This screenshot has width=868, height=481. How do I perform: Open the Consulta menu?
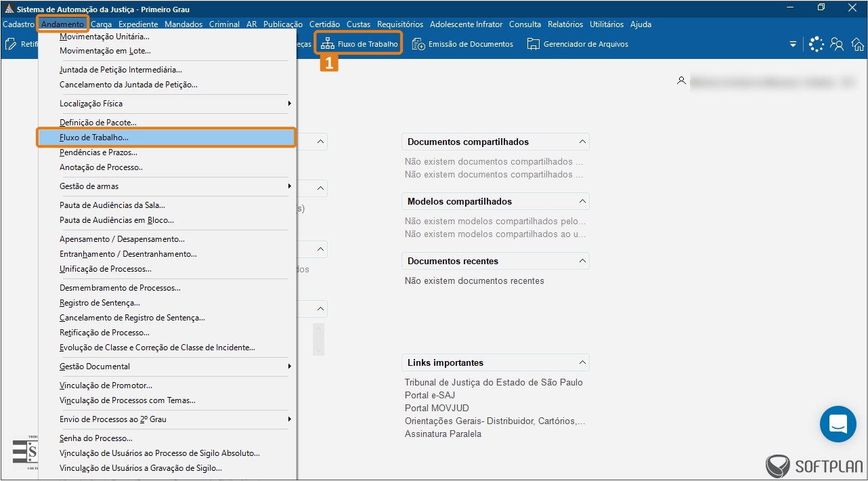coord(525,24)
